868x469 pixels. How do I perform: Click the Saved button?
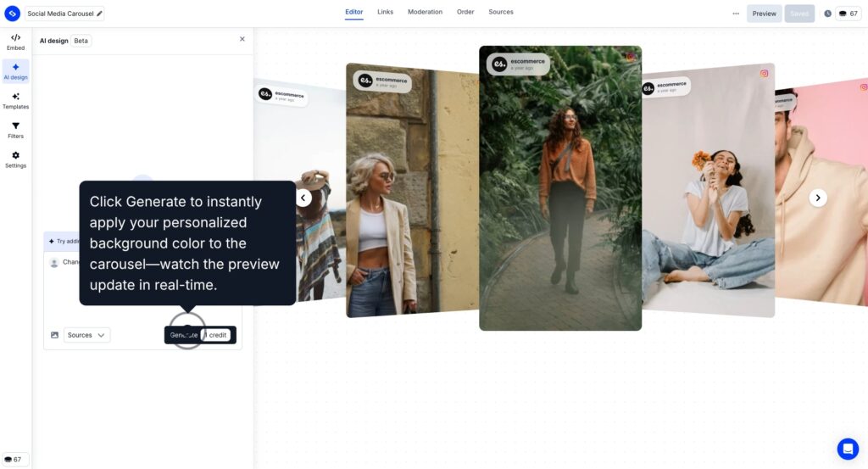tap(799, 14)
